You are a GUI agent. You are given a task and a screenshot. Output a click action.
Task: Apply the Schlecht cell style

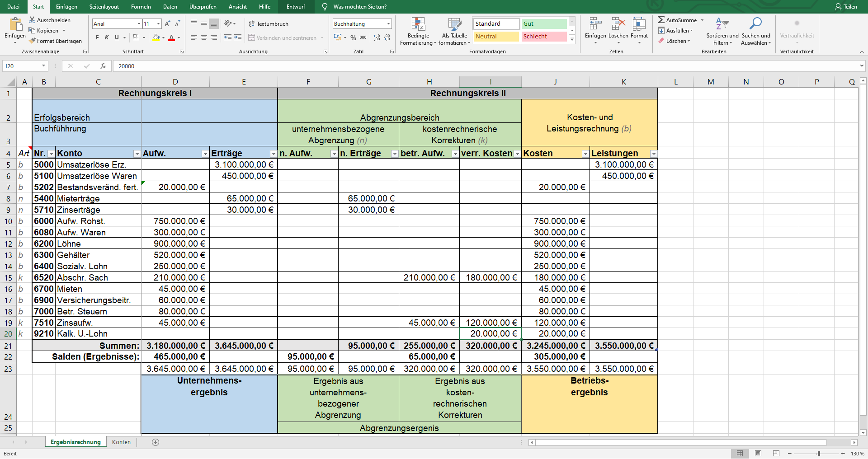point(544,37)
